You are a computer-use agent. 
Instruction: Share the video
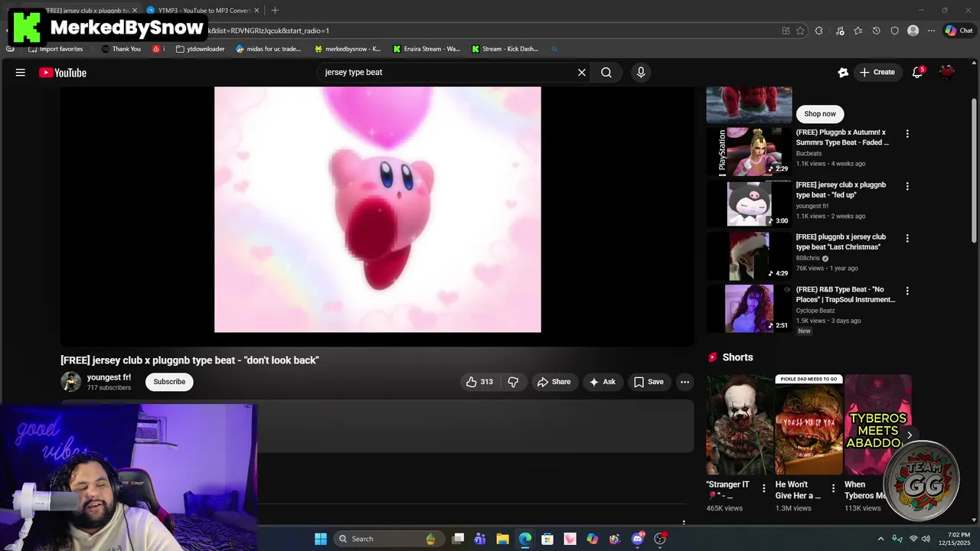tap(554, 382)
